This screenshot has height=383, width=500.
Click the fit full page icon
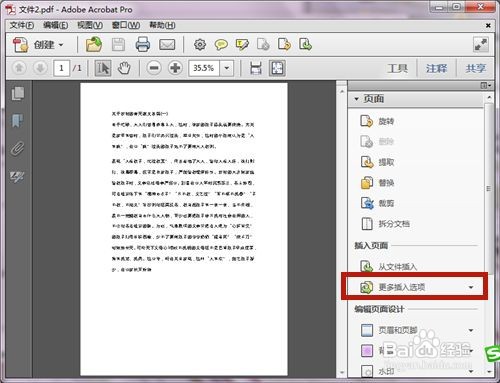click(277, 68)
